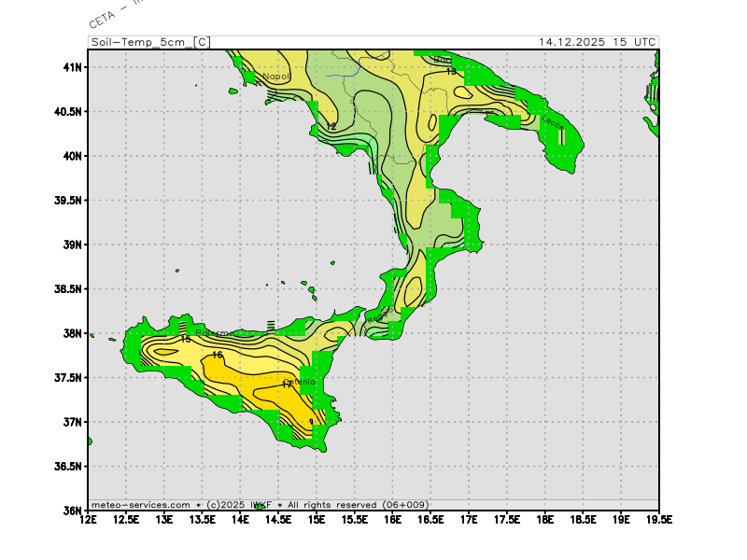Select the 16 contour label in Sicily
Image resolution: width=747 pixels, height=560 pixels.
tap(218, 355)
